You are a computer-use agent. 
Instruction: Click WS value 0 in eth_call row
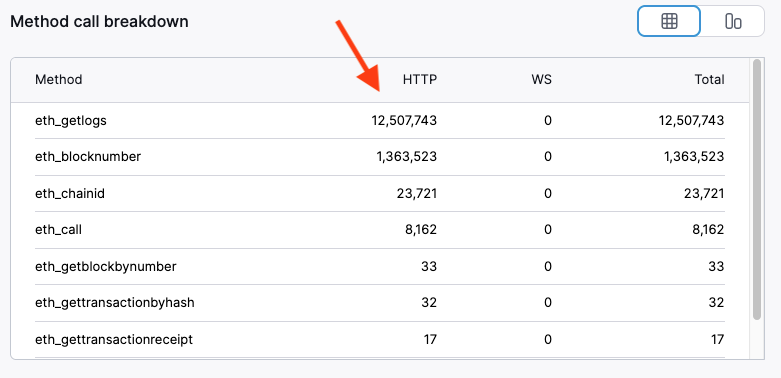548,230
